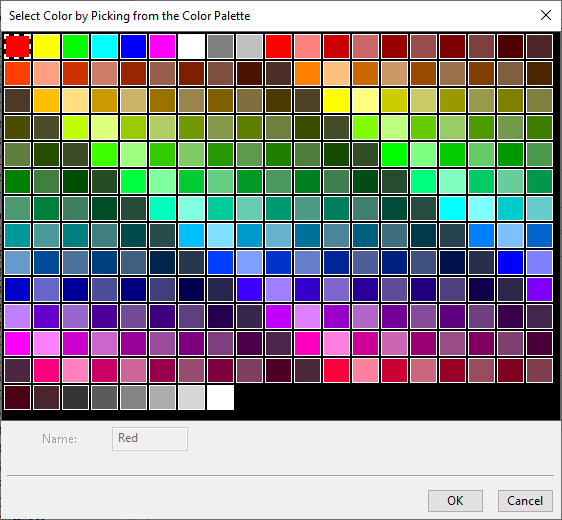Select the dashed-border red swatch in top row
Screen dimensions: 562x520
tap(17, 46)
